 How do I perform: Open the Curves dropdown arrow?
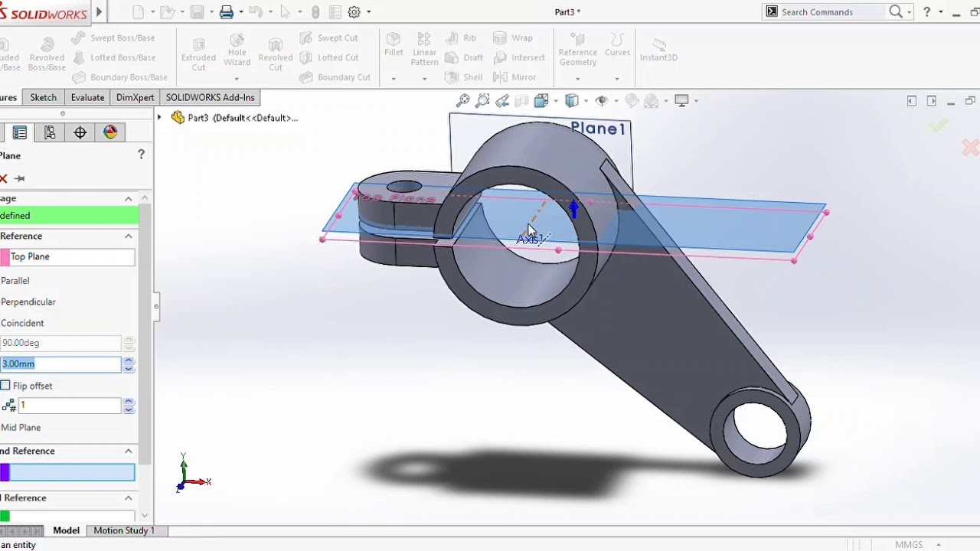coord(616,78)
